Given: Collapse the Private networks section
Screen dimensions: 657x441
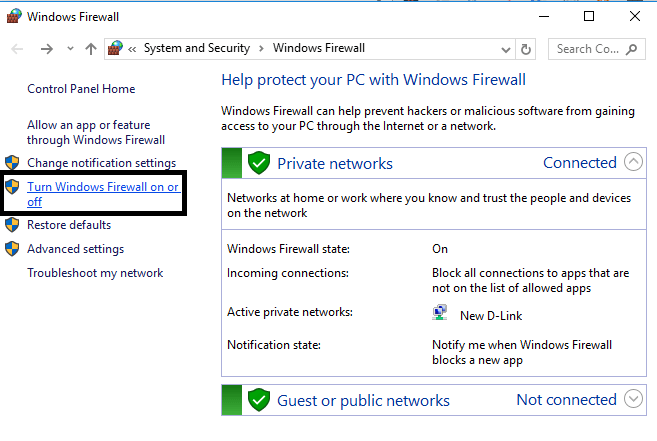Looking at the screenshot, I should point(633,162).
